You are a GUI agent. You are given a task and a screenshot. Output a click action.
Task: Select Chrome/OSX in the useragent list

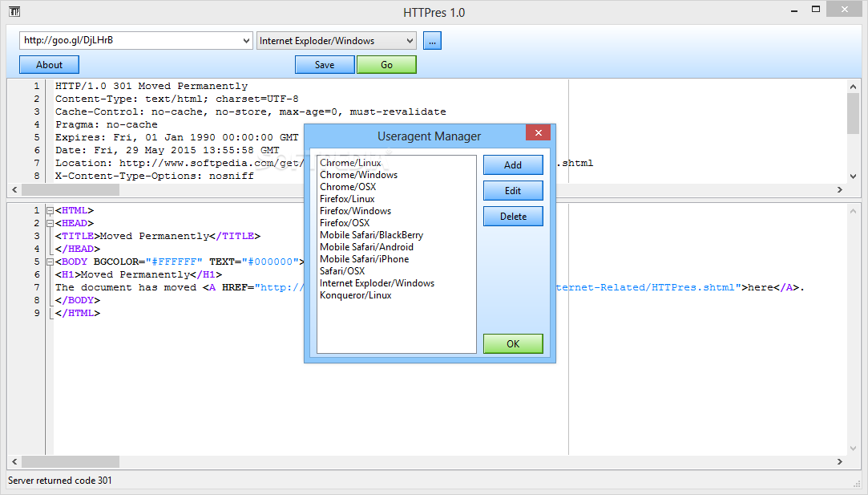(348, 187)
